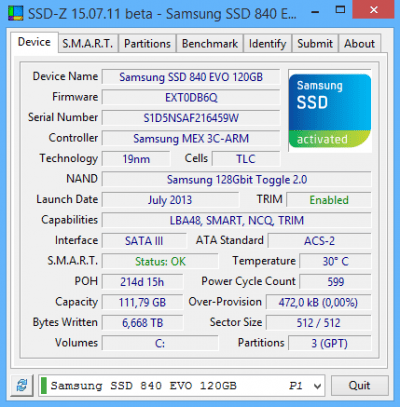
Task: Click the Bytes Written value '6,668 TB'
Action: 142,323
